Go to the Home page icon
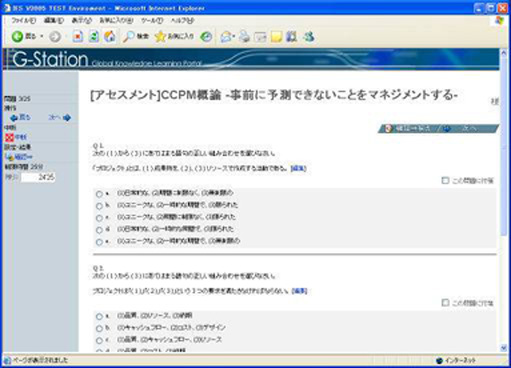 [110, 37]
